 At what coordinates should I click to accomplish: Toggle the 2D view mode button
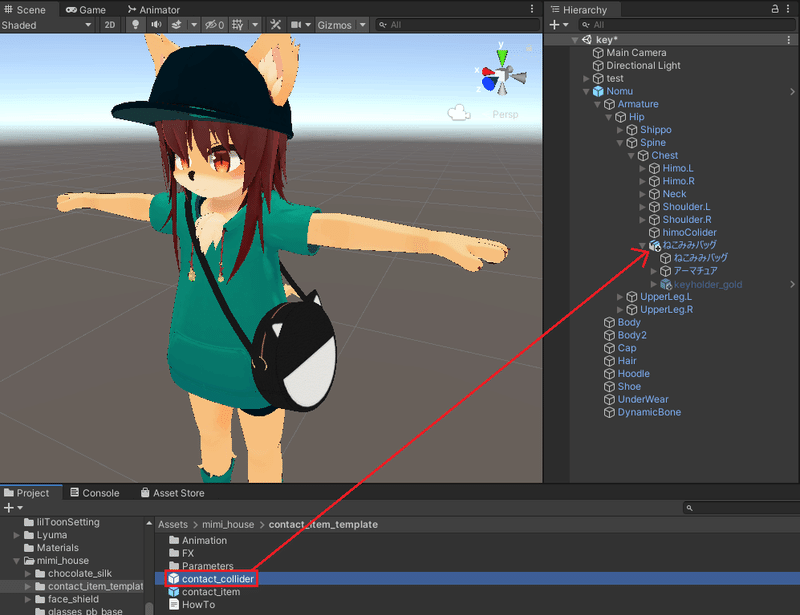[x=110, y=24]
